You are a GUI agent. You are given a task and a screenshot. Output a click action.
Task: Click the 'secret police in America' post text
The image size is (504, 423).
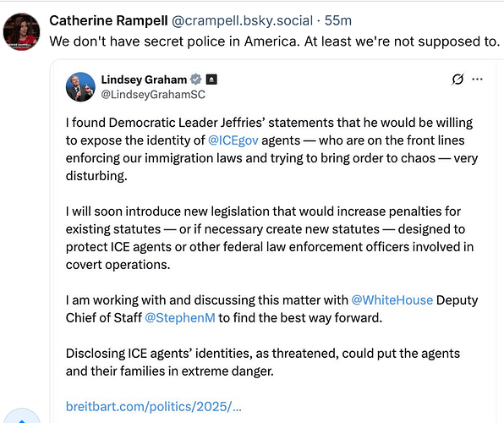[x=275, y=41]
